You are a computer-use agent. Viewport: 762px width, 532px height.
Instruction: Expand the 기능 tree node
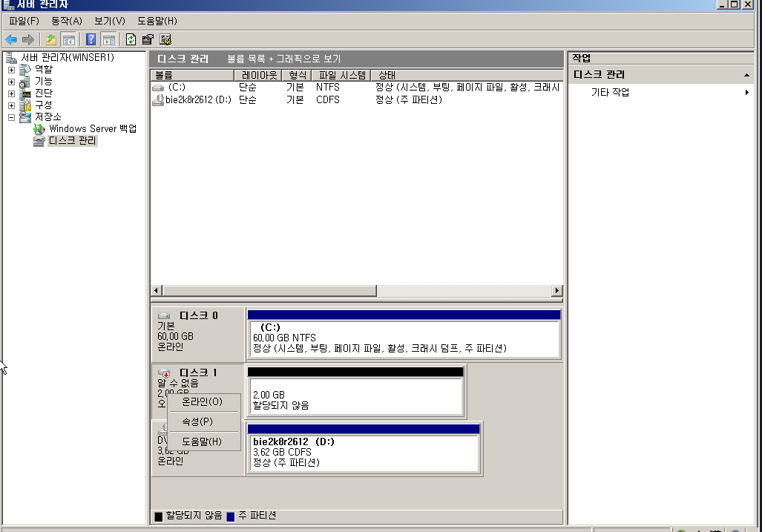click(12, 82)
